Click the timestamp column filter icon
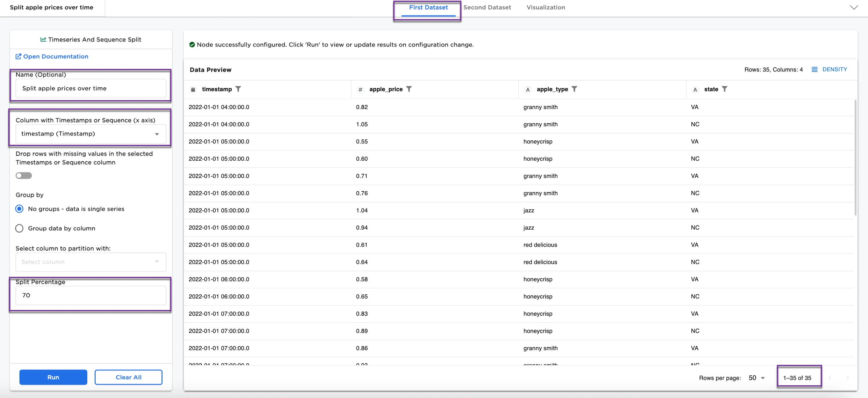 (x=238, y=89)
